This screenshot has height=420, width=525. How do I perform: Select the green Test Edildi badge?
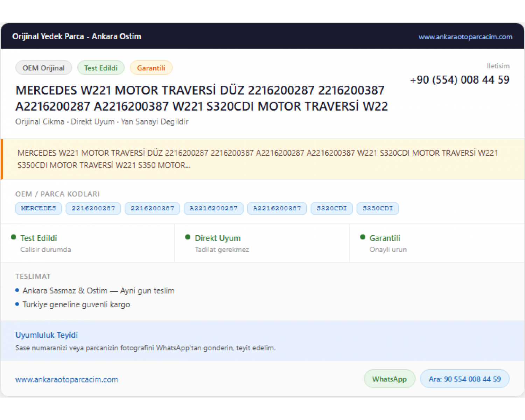[101, 68]
